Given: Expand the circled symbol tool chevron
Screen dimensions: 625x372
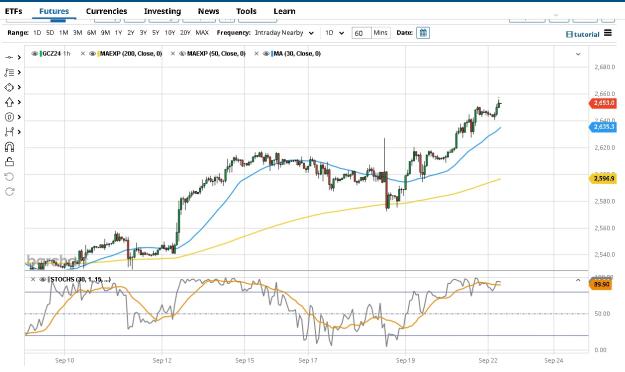Looking at the screenshot, I should click(19, 117).
